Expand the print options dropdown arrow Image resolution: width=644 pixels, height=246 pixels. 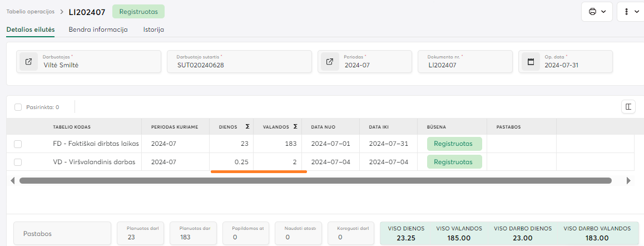(603, 12)
